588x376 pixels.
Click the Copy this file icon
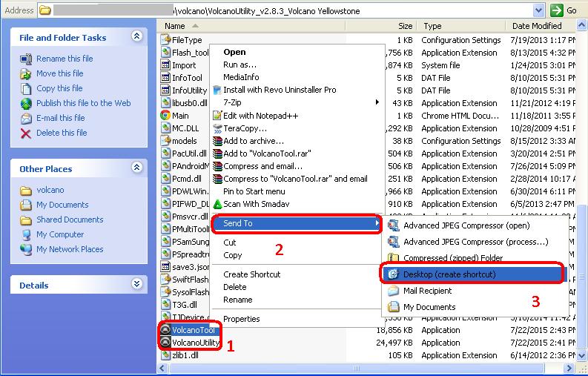point(26,88)
